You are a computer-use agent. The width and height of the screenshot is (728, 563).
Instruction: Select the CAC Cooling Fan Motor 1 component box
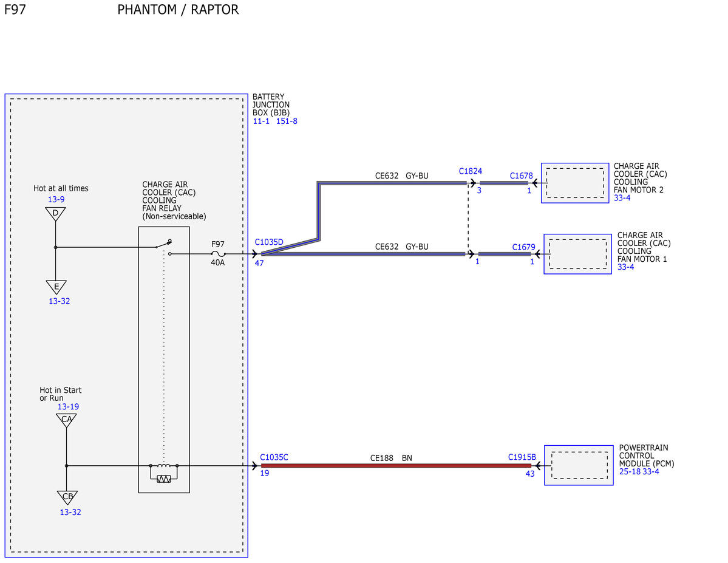[577, 254]
